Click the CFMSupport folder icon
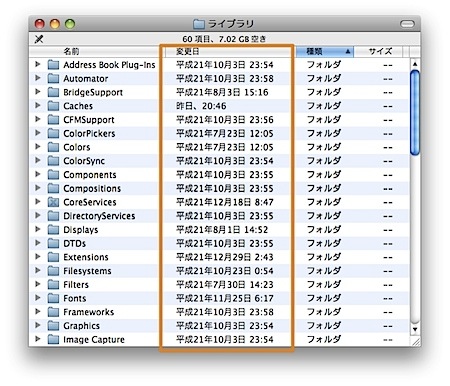The height and width of the screenshot is (386, 450). [53, 120]
